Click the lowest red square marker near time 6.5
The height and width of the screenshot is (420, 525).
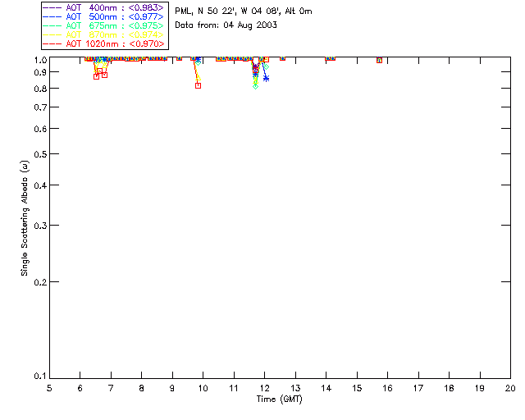click(x=97, y=76)
